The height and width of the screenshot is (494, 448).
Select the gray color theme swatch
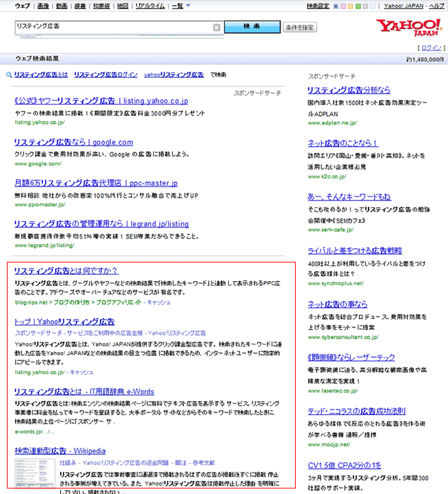[365, 6]
